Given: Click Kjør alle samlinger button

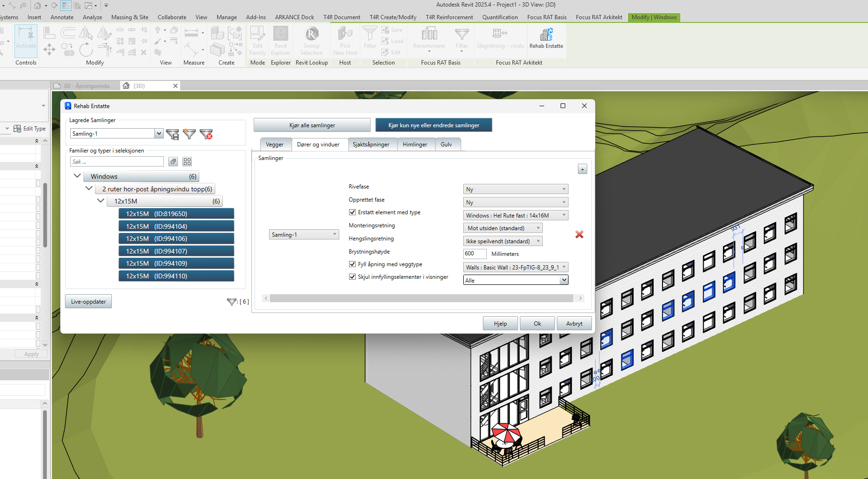Looking at the screenshot, I should [x=312, y=125].
